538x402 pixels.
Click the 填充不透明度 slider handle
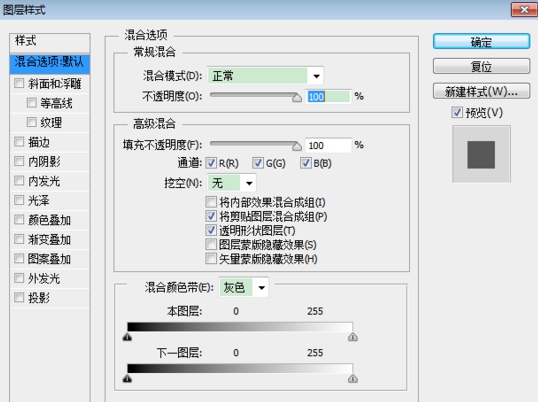(x=297, y=146)
